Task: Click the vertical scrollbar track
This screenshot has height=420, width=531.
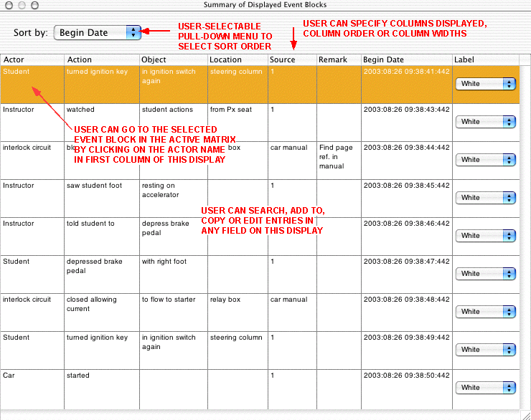Action: pyautogui.click(x=525, y=237)
